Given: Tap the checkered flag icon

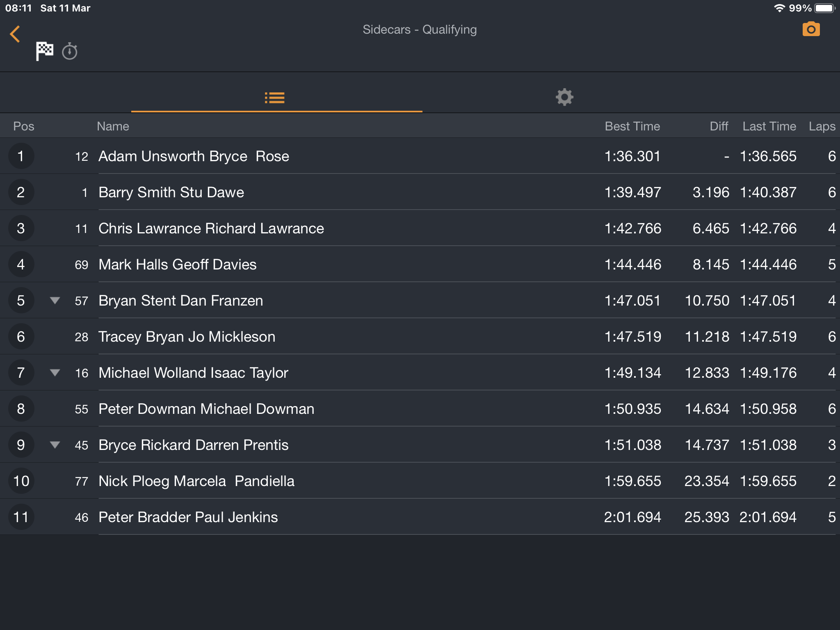Looking at the screenshot, I should tap(44, 51).
